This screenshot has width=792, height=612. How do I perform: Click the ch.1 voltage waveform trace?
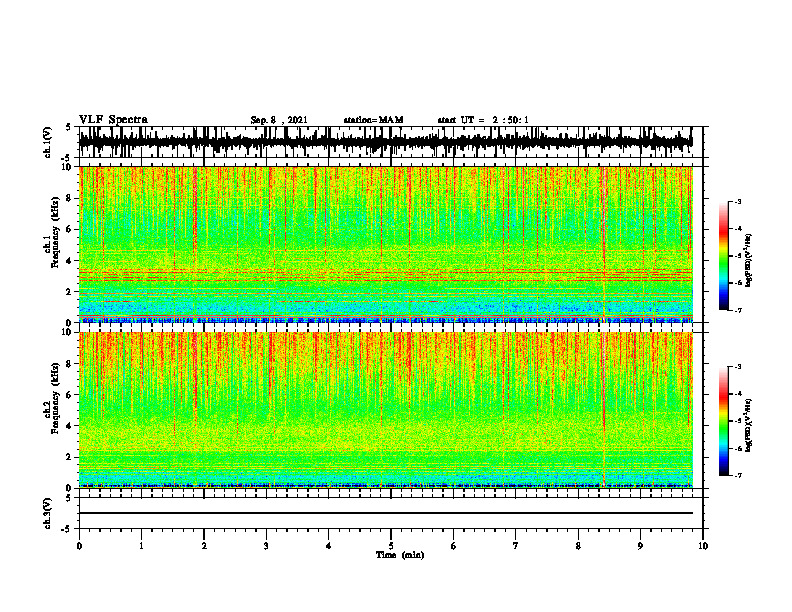pyautogui.click(x=385, y=142)
